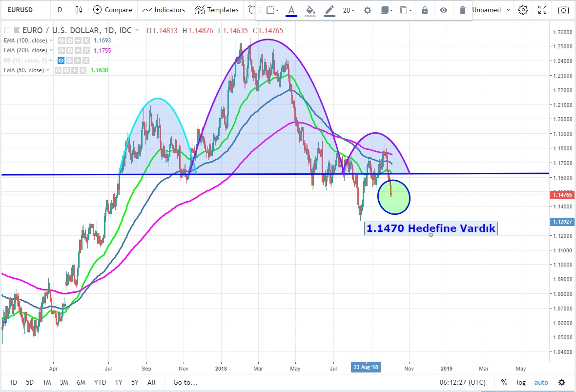Take a chart snapshot with camera icon
This screenshot has width=576, height=392.
click(x=563, y=10)
